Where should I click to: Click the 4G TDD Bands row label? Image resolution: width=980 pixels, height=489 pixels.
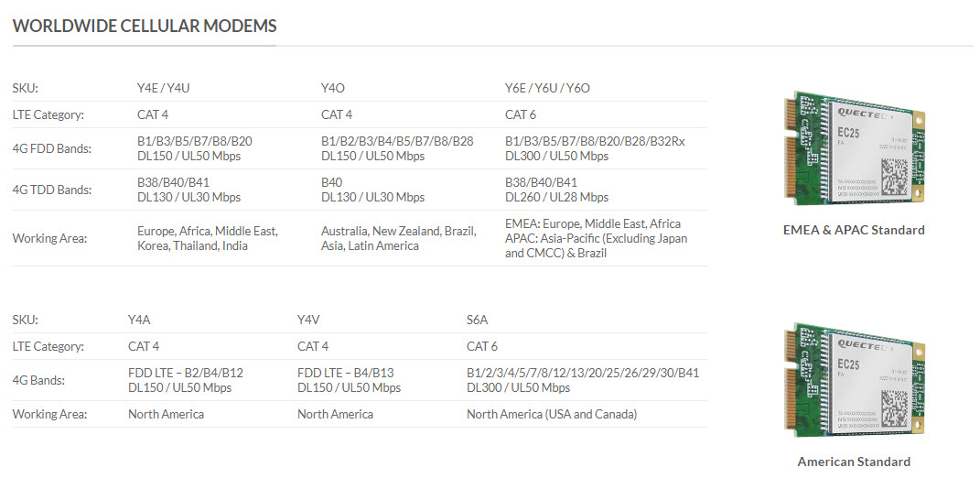tap(52, 190)
